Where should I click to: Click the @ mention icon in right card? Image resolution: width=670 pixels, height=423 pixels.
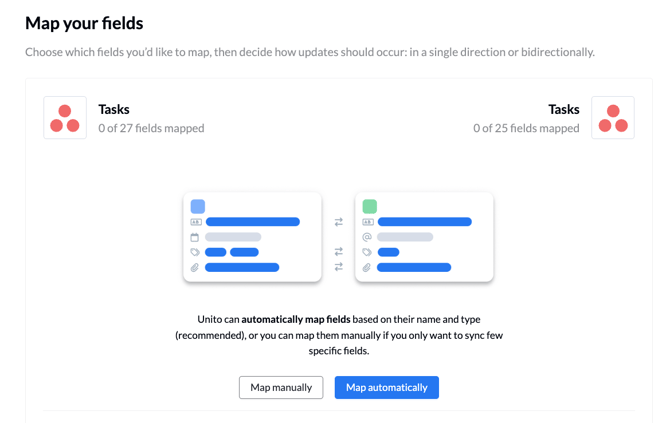click(367, 237)
